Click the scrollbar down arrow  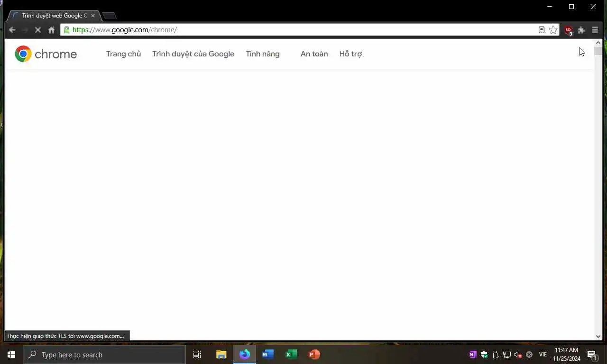coord(598,337)
